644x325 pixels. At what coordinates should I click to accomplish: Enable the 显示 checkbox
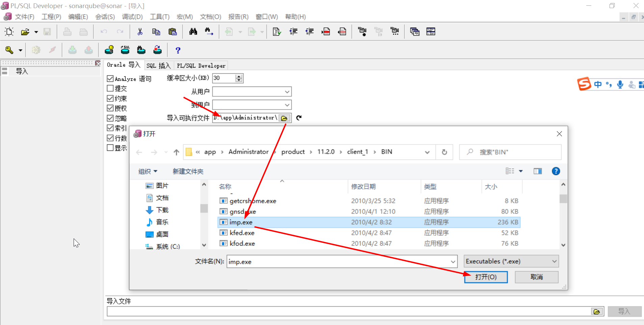110,148
